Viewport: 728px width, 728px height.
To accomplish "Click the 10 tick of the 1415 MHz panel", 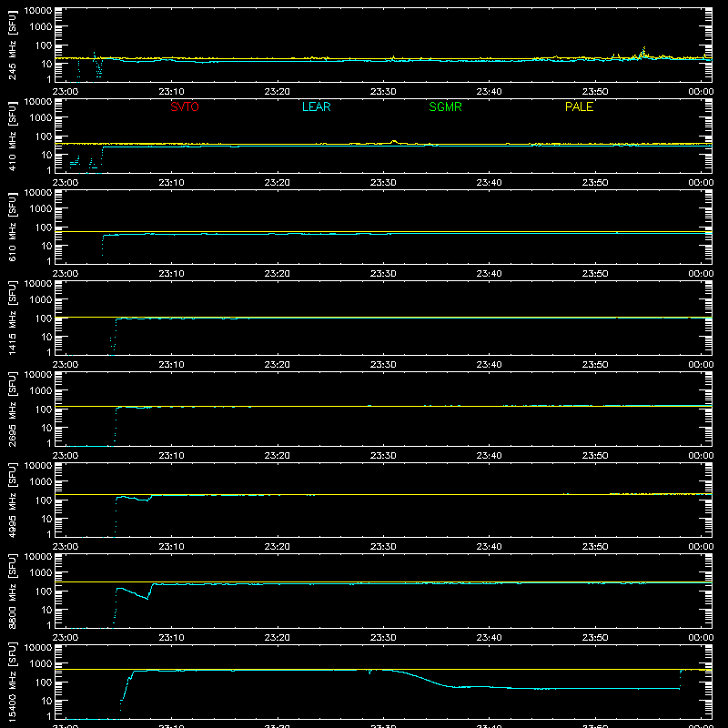I will tap(46, 337).
